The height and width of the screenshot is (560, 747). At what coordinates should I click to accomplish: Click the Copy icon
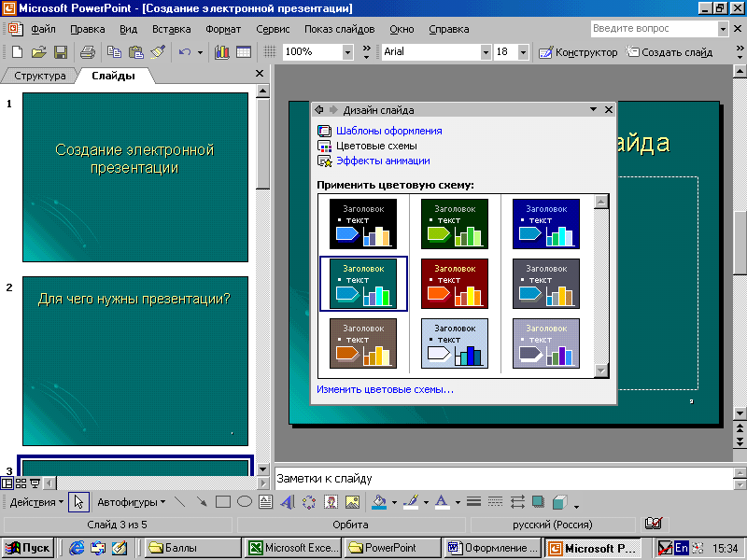tap(114, 52)
